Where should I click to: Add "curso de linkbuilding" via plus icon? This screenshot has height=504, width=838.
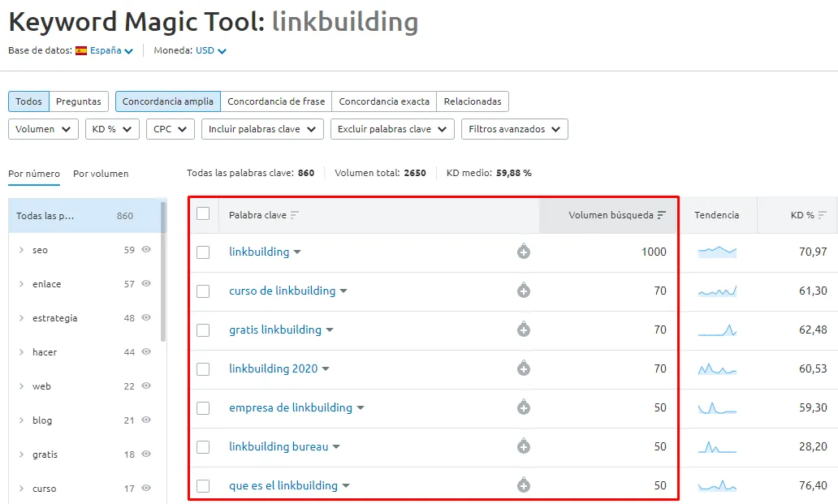(x=524, y=291)
